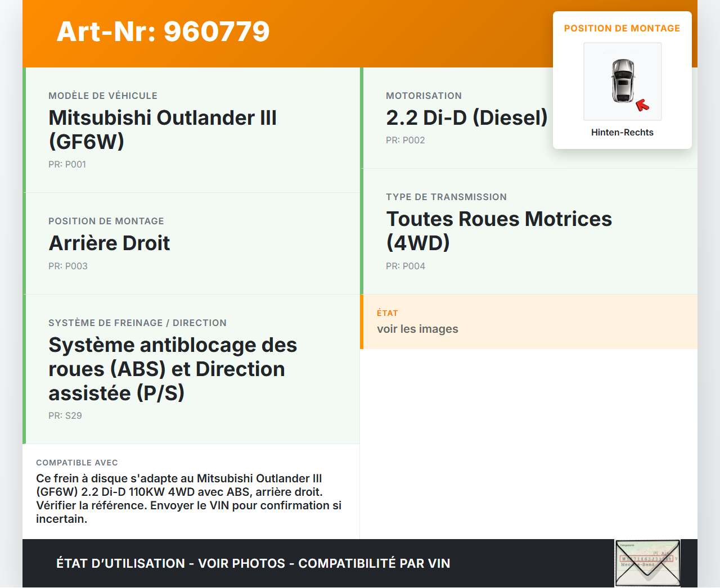720x588 pixels.
Task: Select the Art-Nr: 960779 heading
Action: (x=163, y=31)
